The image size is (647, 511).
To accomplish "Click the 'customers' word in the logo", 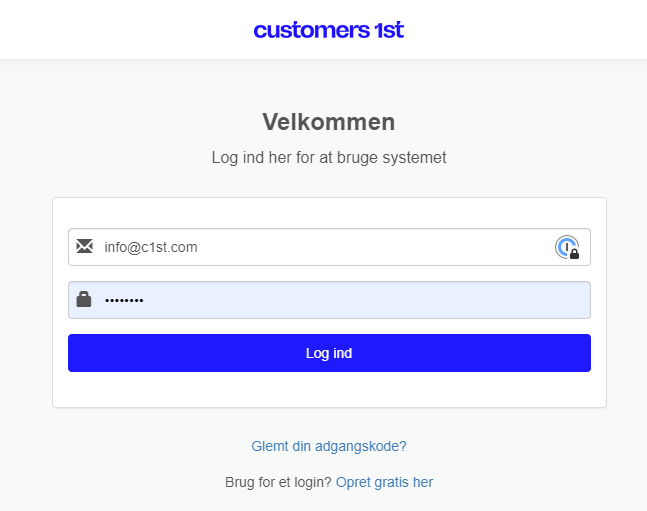I will pos(310,30).
